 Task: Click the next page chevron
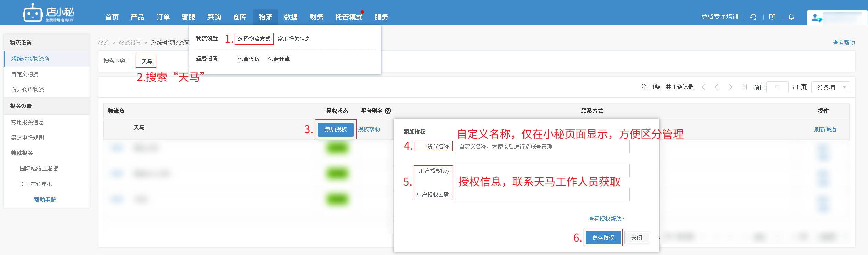(x=731, y=87)
